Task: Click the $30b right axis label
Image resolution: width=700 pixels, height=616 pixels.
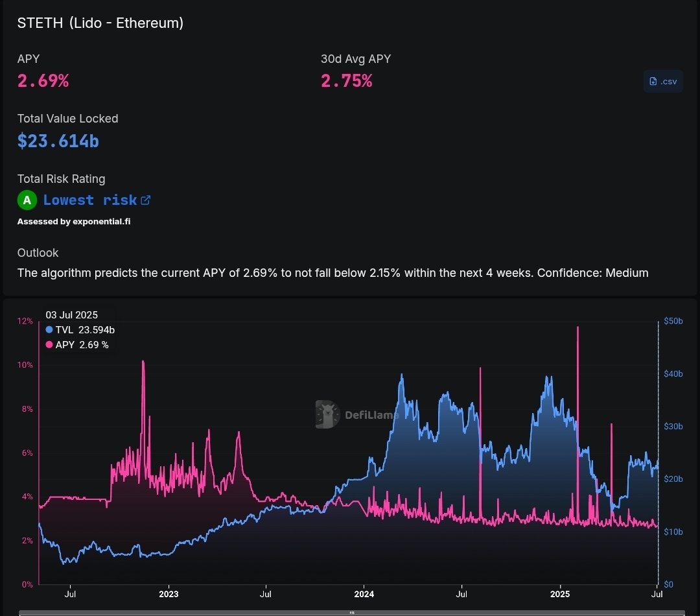Action: tap(673, 426)
